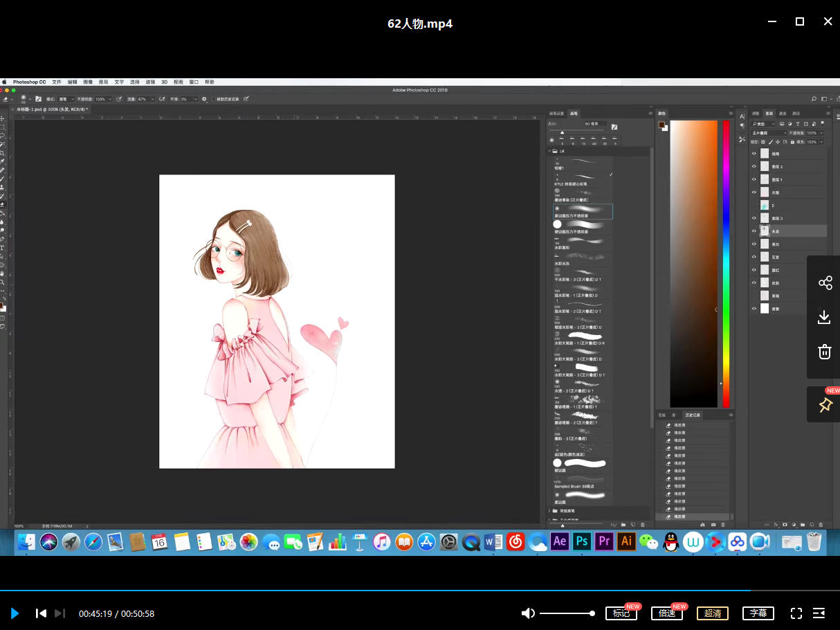Viewport: 840px width, 630px height.
Task: Click inside the color picker field
Action: coord(693,263)
